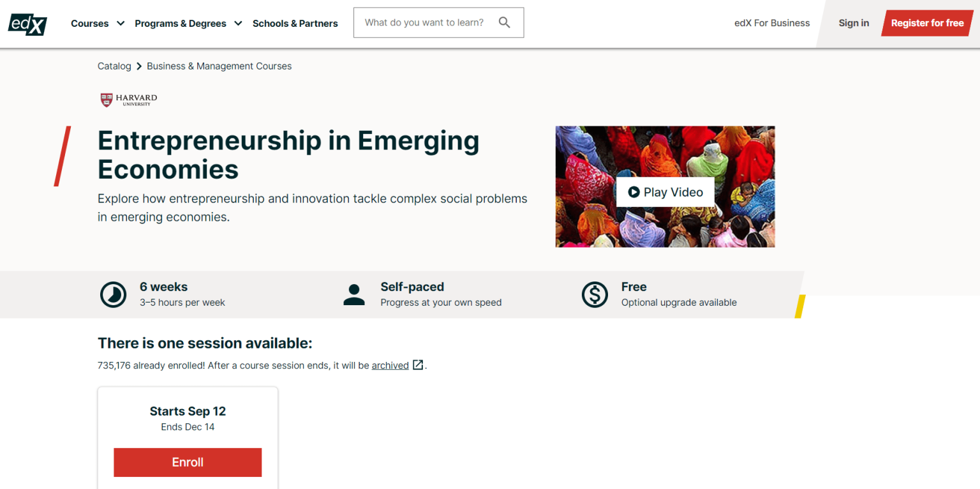Click the external link icon after archived

click(x=418, y=365)
